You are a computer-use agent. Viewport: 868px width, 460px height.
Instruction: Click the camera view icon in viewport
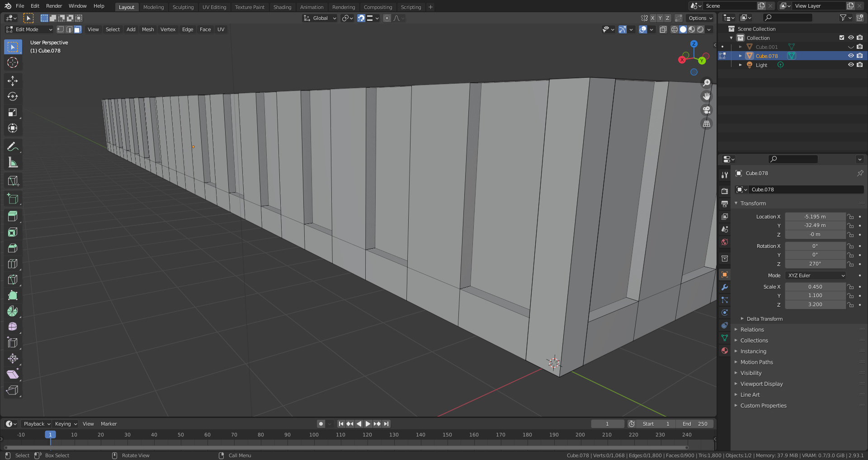pos(706,110)
